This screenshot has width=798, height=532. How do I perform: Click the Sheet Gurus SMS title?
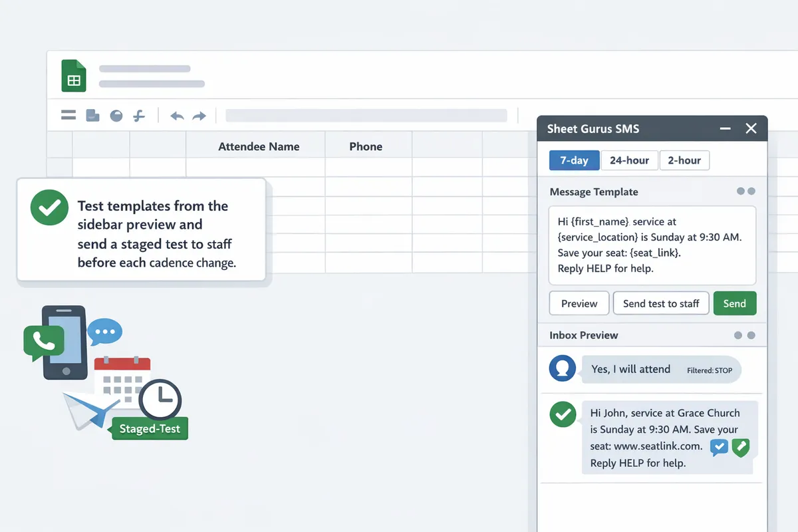[593, 129]
